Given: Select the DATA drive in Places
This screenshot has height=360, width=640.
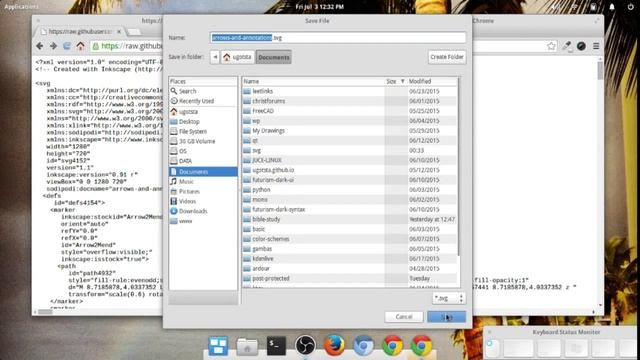Looking at the screenshot, I should [203, 161].
